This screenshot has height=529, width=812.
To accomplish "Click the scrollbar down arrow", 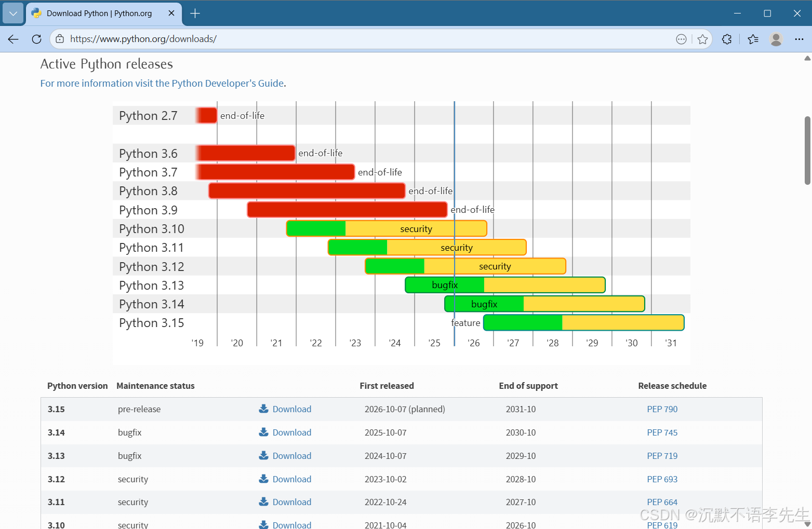I will tap(807, 524).
